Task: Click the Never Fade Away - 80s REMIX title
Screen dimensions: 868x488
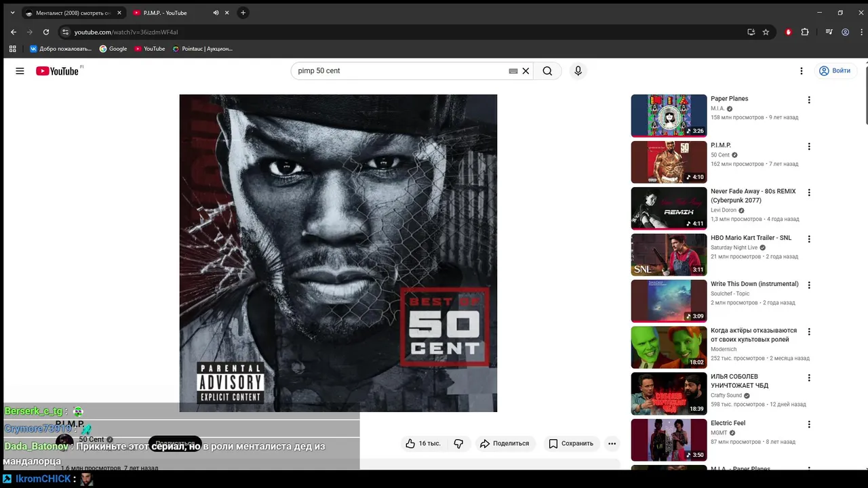Action: tap(753, 196)
